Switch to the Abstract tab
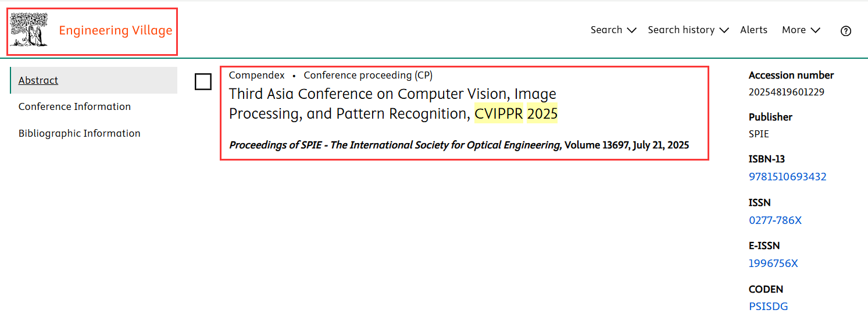The image size is (868, 331). 38,80
